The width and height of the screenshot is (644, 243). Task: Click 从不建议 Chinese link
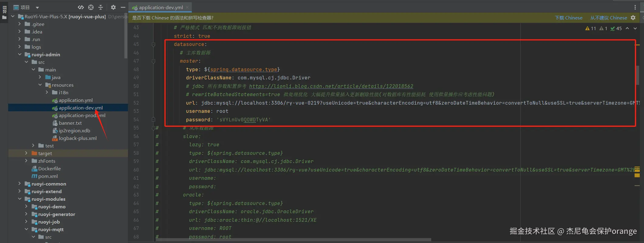[608, 18]
